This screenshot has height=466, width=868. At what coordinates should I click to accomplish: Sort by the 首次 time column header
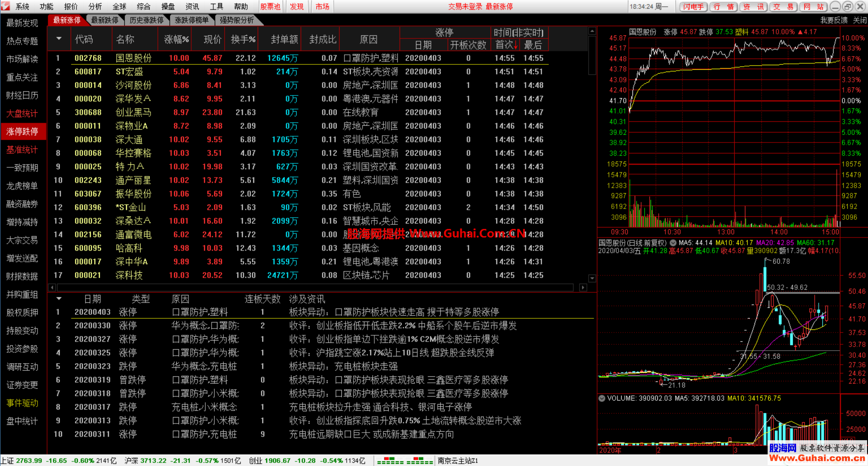506,45
